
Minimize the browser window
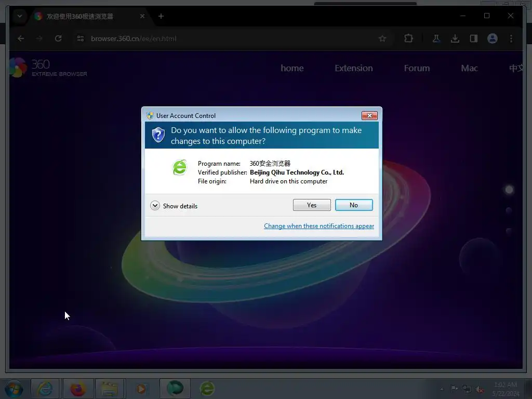(463, 16)
